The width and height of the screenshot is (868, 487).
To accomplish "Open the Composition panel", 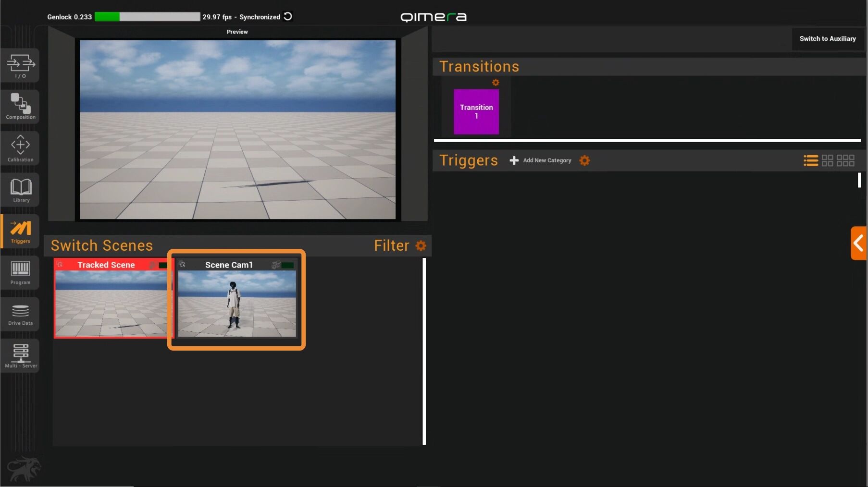I will click(x=20, y=106).
